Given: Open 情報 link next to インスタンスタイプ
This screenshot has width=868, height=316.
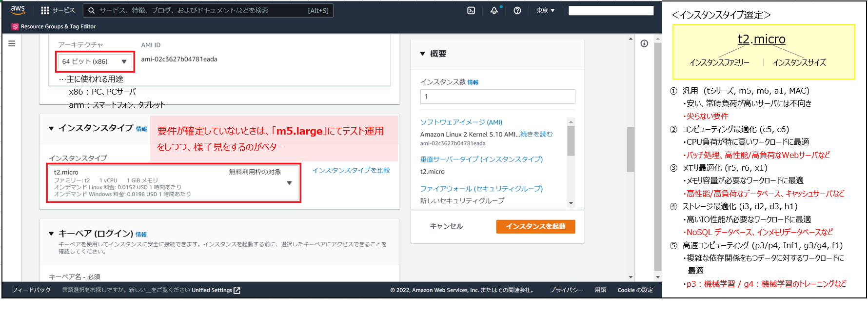Looking at the screenshot, I should coord(141,129).
